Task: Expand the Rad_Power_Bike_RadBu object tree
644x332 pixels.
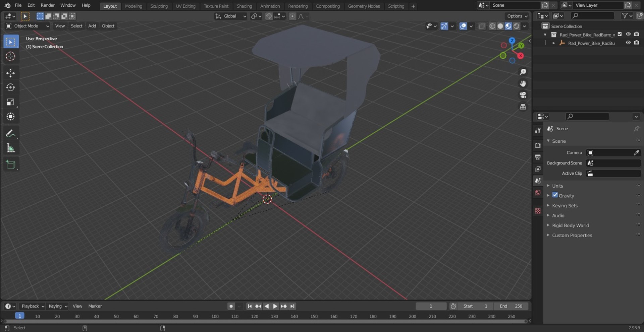Action: (553, 43)
